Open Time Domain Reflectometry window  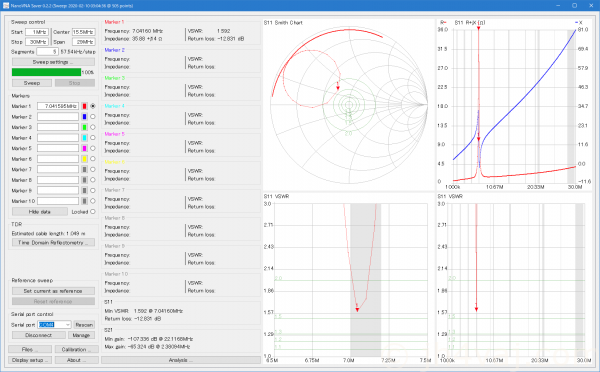pos(53,243)
